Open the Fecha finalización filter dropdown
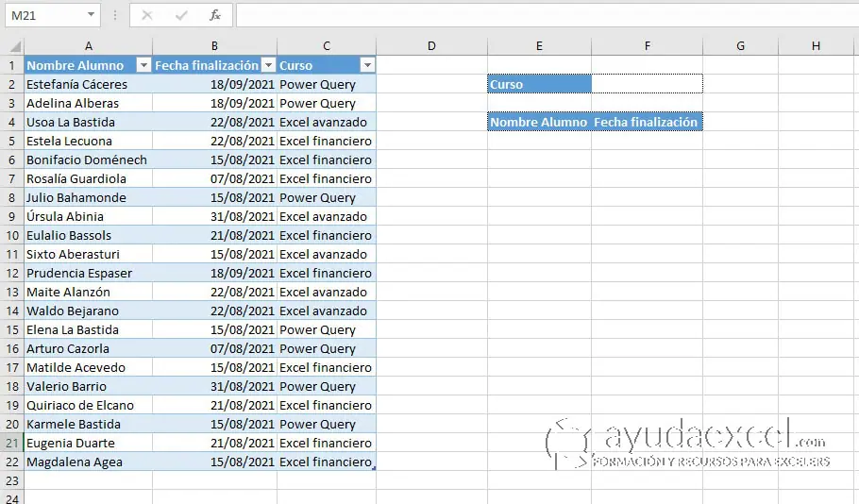 point(268,65)
